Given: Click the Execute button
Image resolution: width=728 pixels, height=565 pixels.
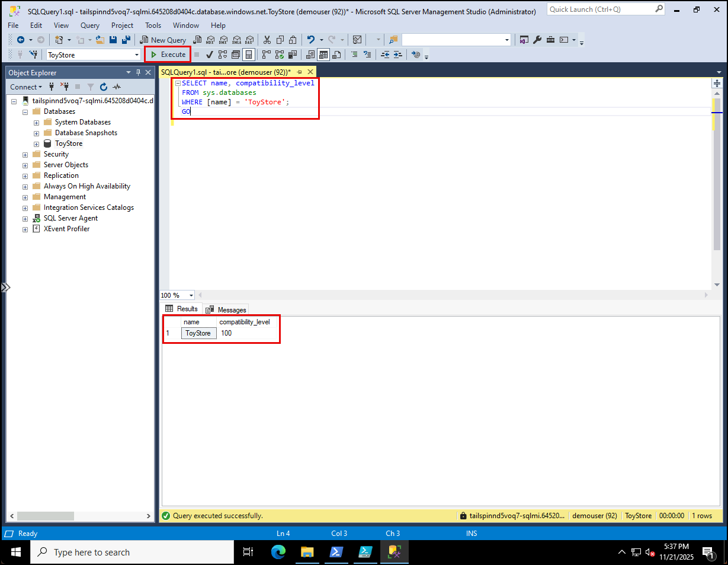Looking at the screenshot, I should click(168, 54).
